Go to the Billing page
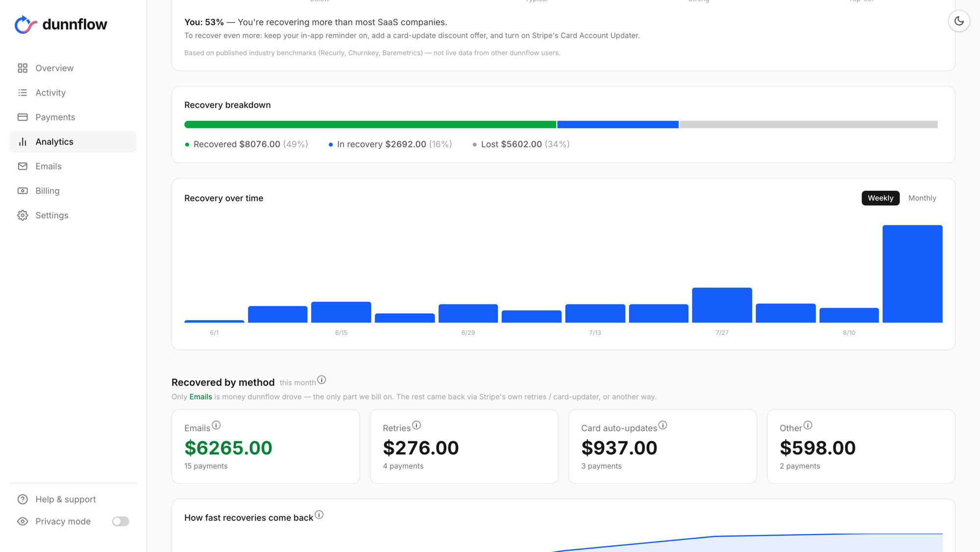Screen dimensions: 980x552 (73, 191)
